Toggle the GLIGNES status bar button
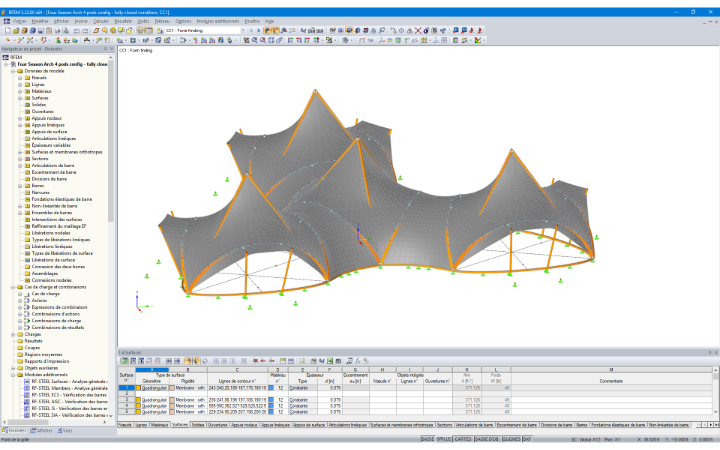Viewport: 720px width, 450px height. click(511, 439)
